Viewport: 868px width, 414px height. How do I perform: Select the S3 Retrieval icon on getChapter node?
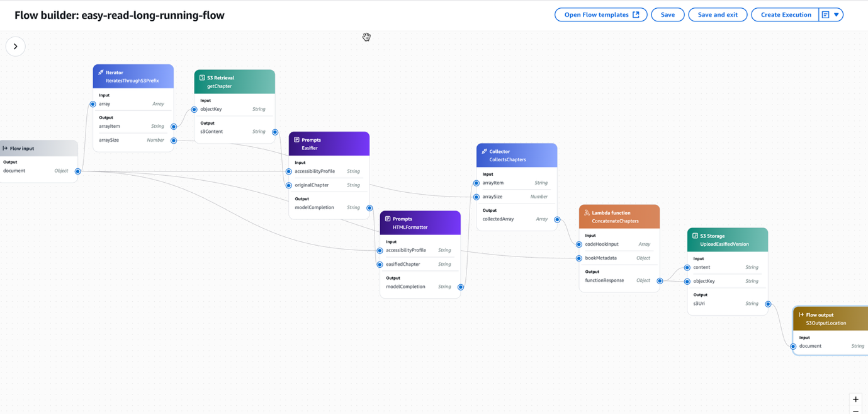pyautogui.click(x=201, y=78)
